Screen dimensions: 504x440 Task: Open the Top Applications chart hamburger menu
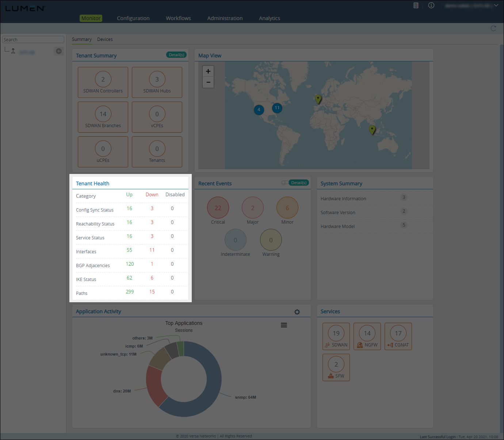coord(284,325)
